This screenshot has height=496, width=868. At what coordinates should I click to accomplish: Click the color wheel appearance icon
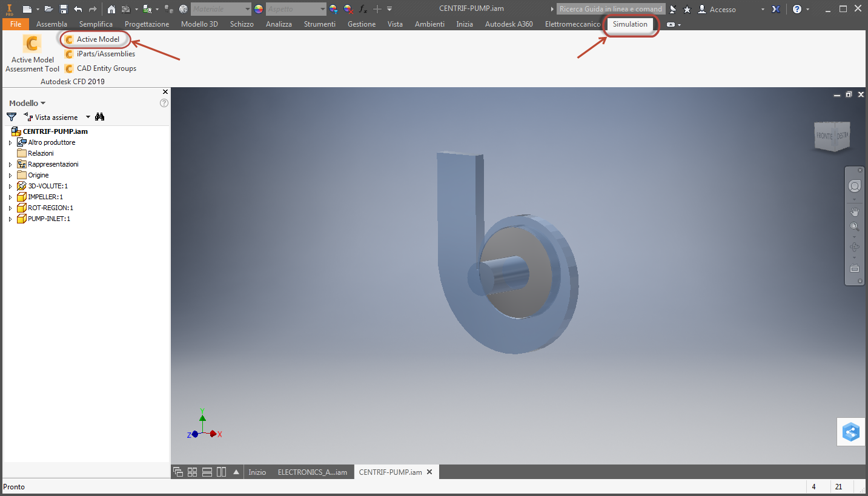[x=259, y=9]
